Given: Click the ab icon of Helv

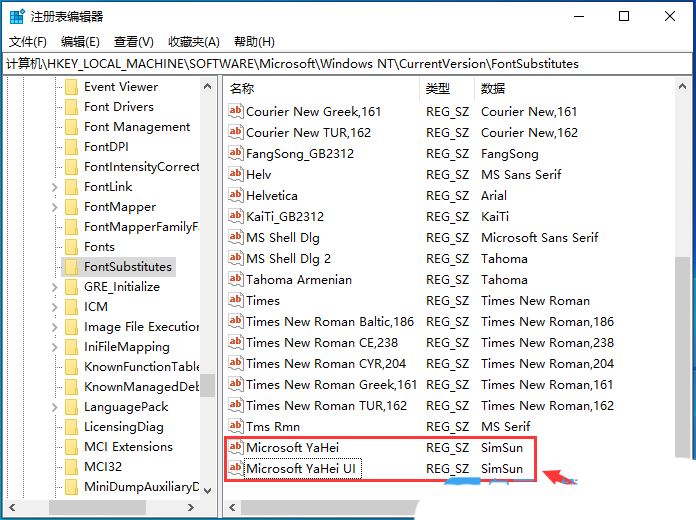Looking at the screenshot, I should 236,174.
